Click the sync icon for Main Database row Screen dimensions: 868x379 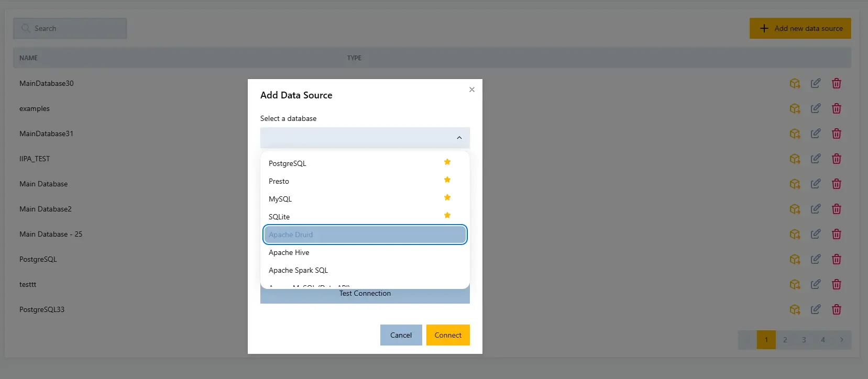coord(795,184)
